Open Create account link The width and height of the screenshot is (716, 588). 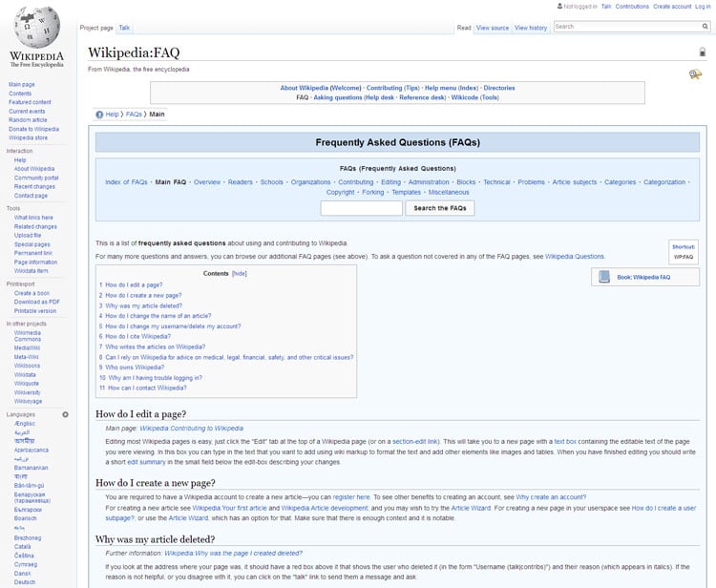pos(672,7)
